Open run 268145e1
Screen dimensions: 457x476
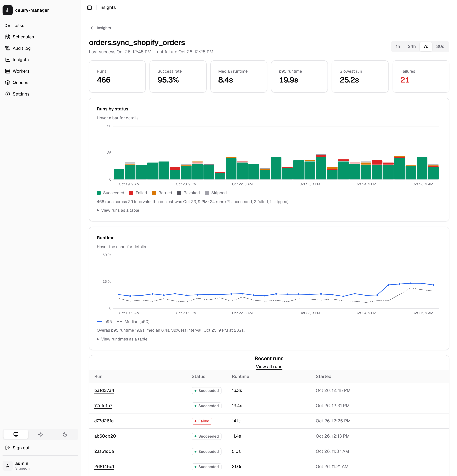coord(104,466)
